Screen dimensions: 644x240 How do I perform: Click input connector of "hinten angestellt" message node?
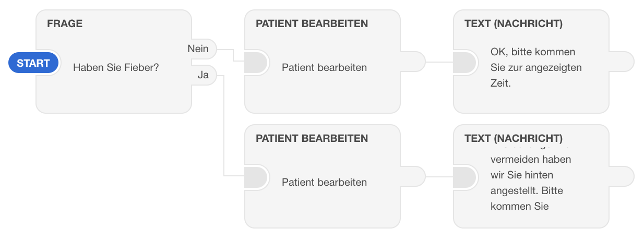tap(464, 177)
